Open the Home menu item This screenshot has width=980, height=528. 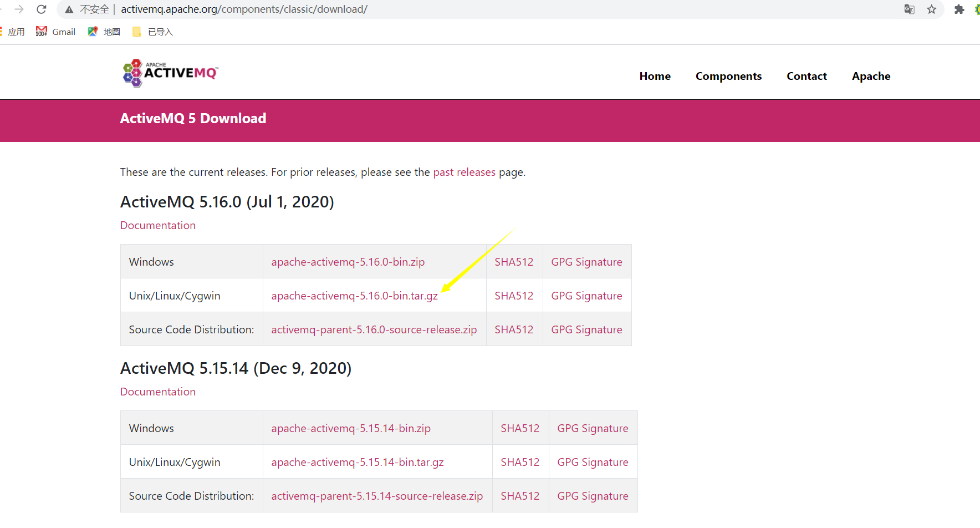[x=655, y=76]
